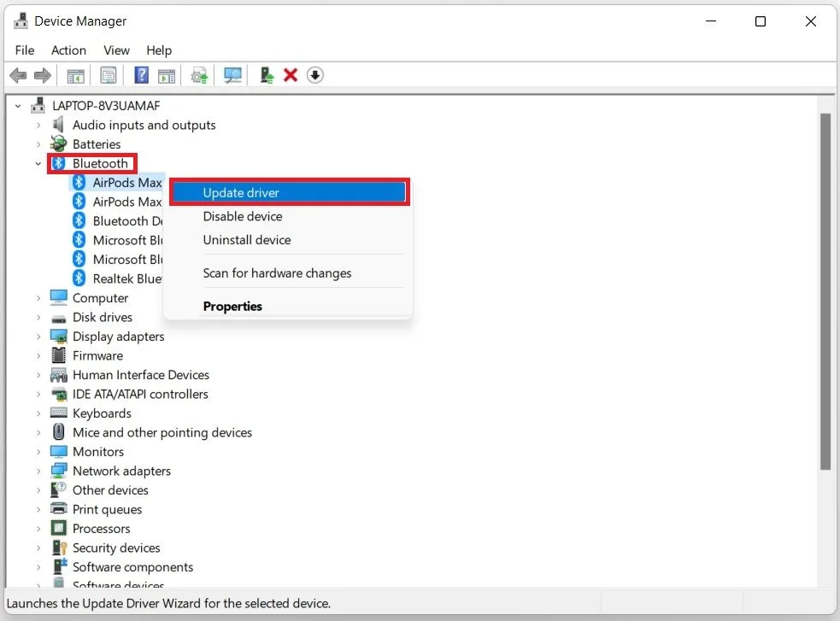Expand the Disk drives node

(38, 318)
